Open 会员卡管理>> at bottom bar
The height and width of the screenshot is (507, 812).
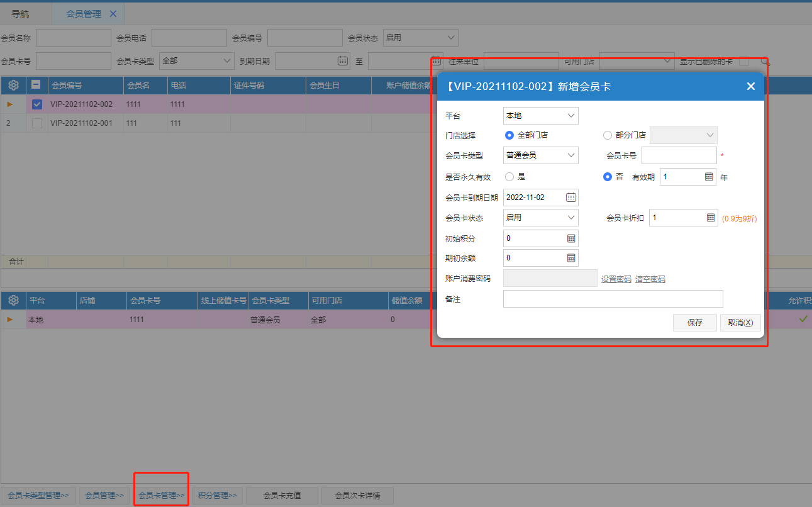click(x=162, y=496)
